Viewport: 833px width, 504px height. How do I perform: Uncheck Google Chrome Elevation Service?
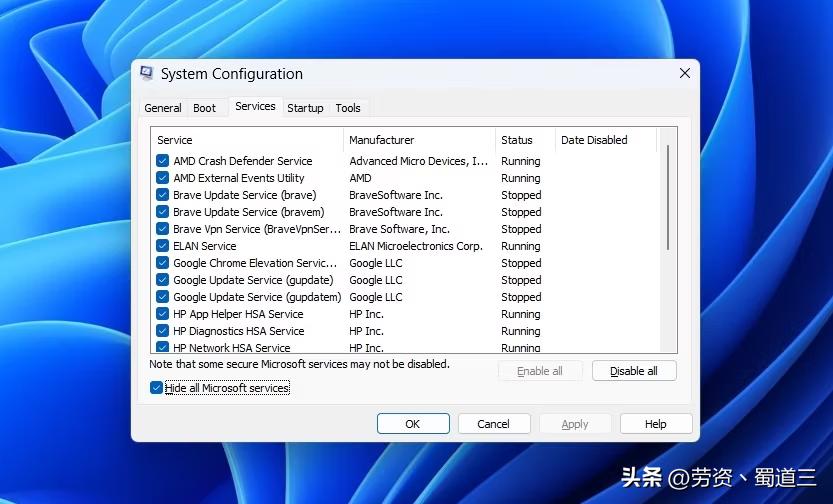coord(163,262)
